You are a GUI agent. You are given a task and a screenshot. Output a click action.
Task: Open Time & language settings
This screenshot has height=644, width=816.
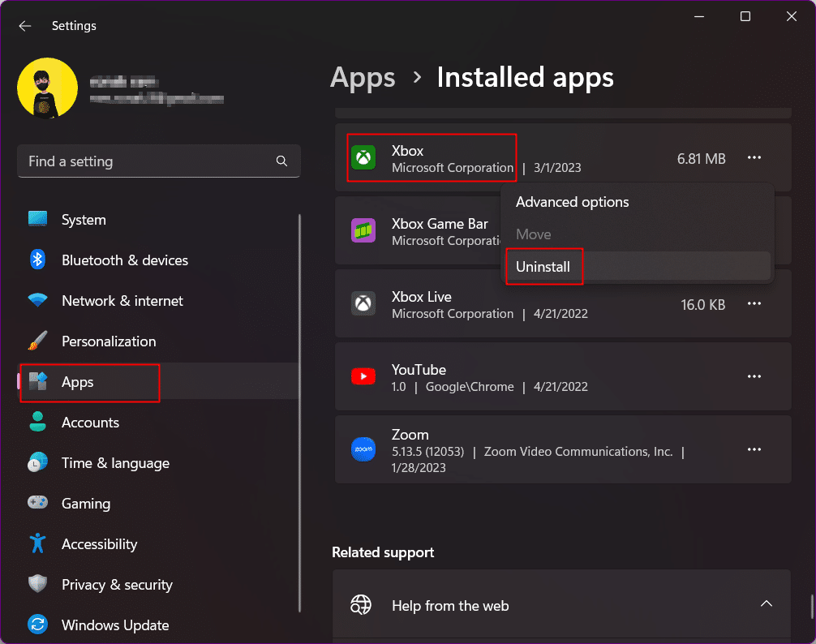pyautogui.click(x=159, y=463)
